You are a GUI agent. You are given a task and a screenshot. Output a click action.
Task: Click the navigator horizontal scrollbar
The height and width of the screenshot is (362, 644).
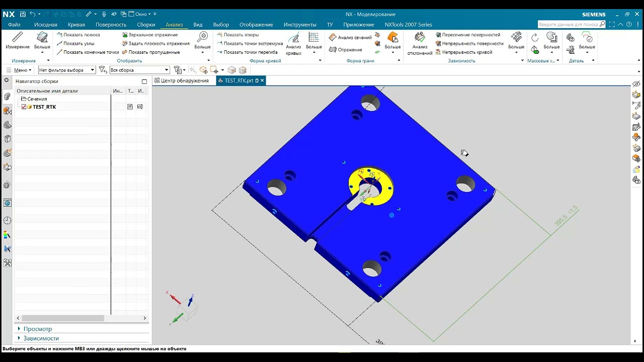tap(63, 318)
